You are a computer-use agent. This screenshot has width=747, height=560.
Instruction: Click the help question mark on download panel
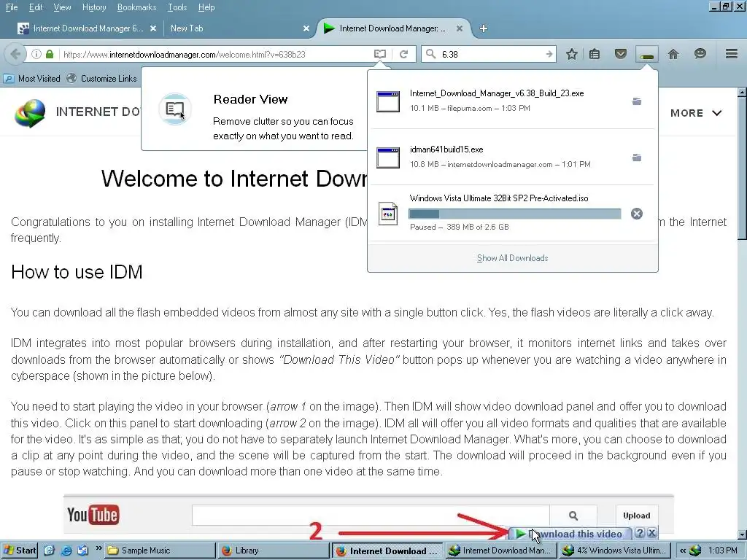(x=640, y=533)
